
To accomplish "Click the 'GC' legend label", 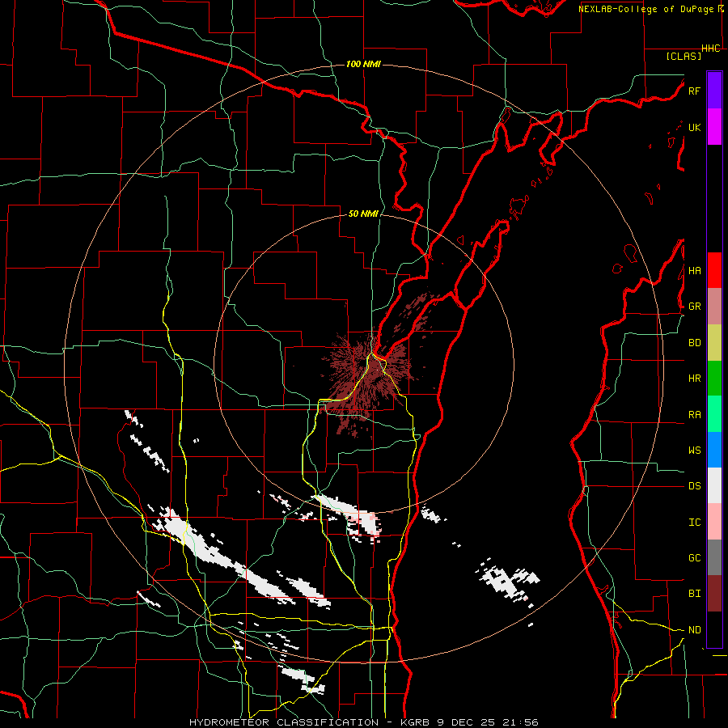I will click(694, 558).
